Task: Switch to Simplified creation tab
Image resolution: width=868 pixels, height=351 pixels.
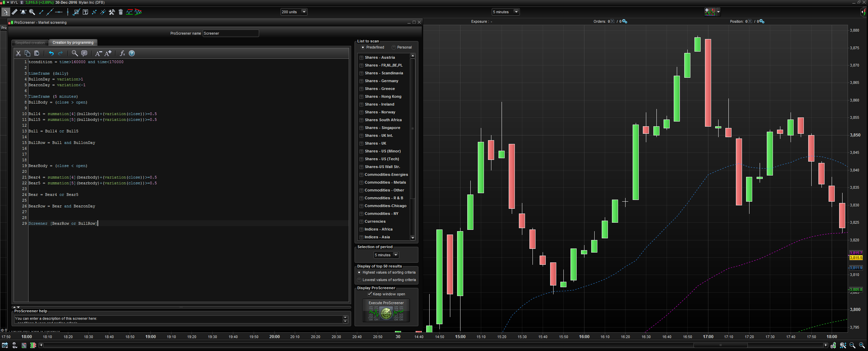Action: (x=30, y=43)
